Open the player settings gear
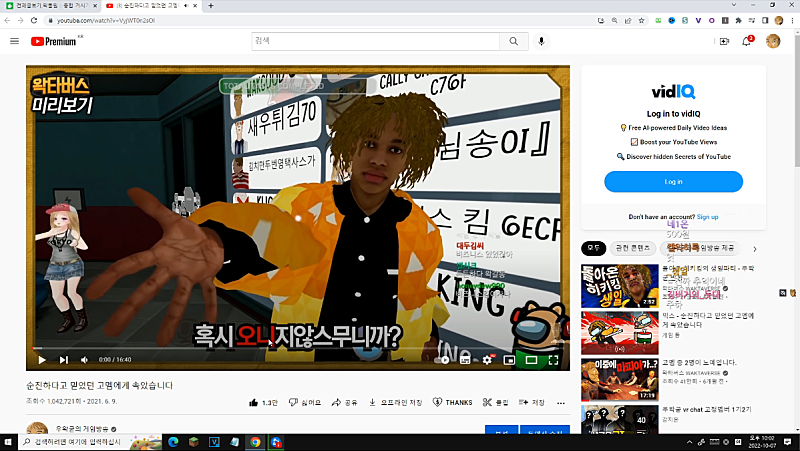800x451 pixels. (x=487, y=360)
